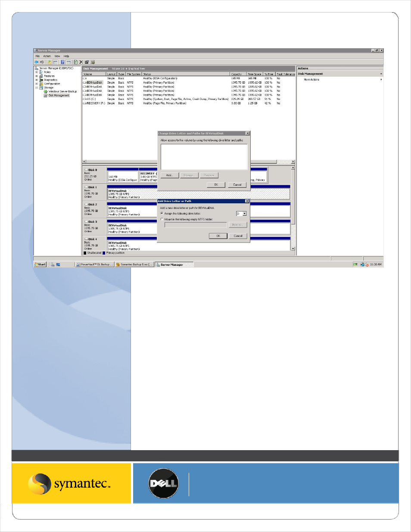Viewport: 411px width, 532px height.
Task: Click the Help question mark toolbar icon
Action: tap(62, 62)
